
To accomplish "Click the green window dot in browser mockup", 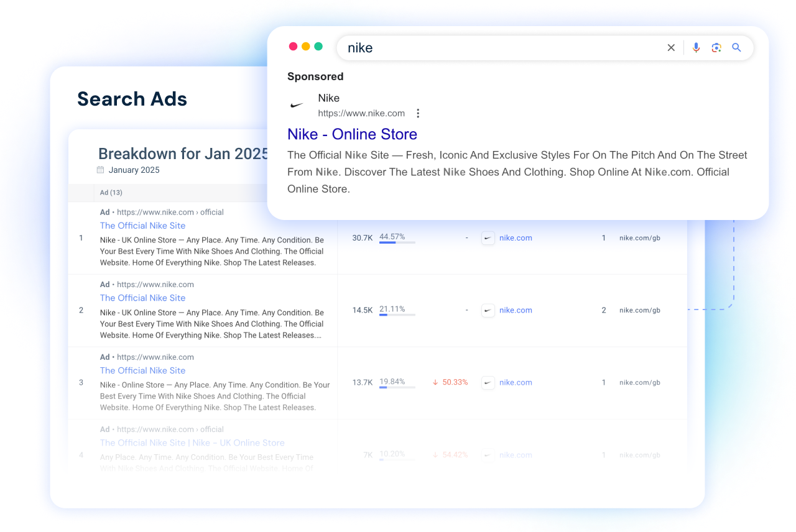I will click(x=318, y=47).
